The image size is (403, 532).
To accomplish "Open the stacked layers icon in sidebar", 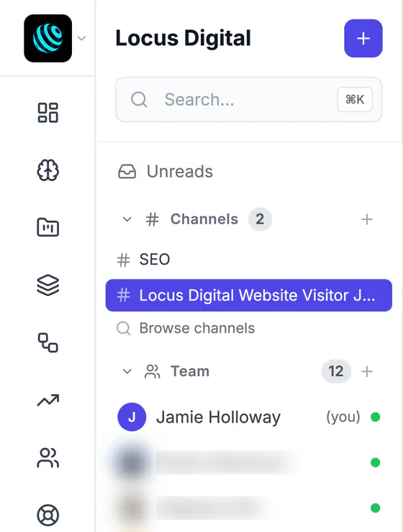I will 48,285.
